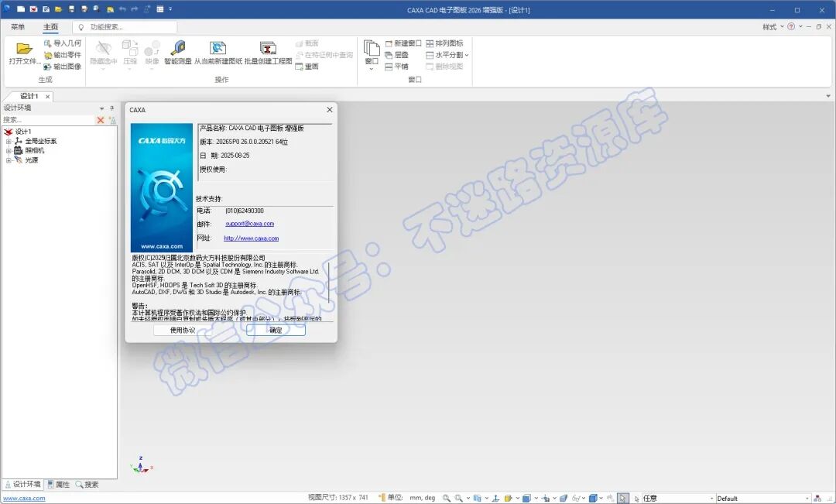Click the red clear search X icon
Image resolution: width=836 pixels, height=504 pixels.
click(100, 120)
